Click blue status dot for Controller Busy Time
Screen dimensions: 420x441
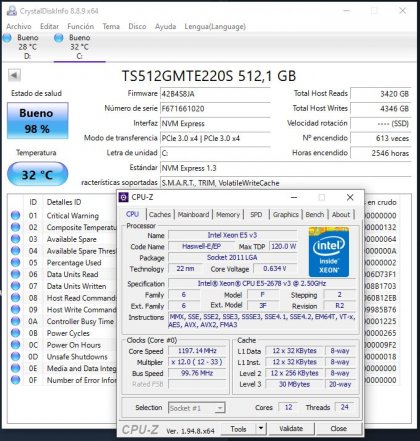(15, 321)
